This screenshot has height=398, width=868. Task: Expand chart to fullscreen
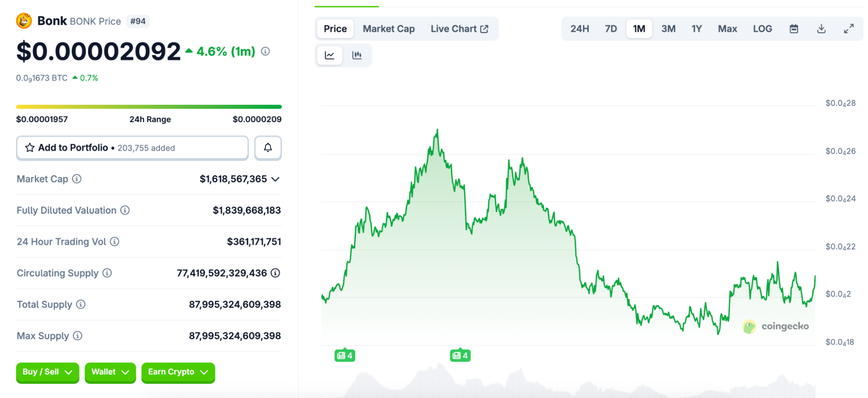point(848,29)
